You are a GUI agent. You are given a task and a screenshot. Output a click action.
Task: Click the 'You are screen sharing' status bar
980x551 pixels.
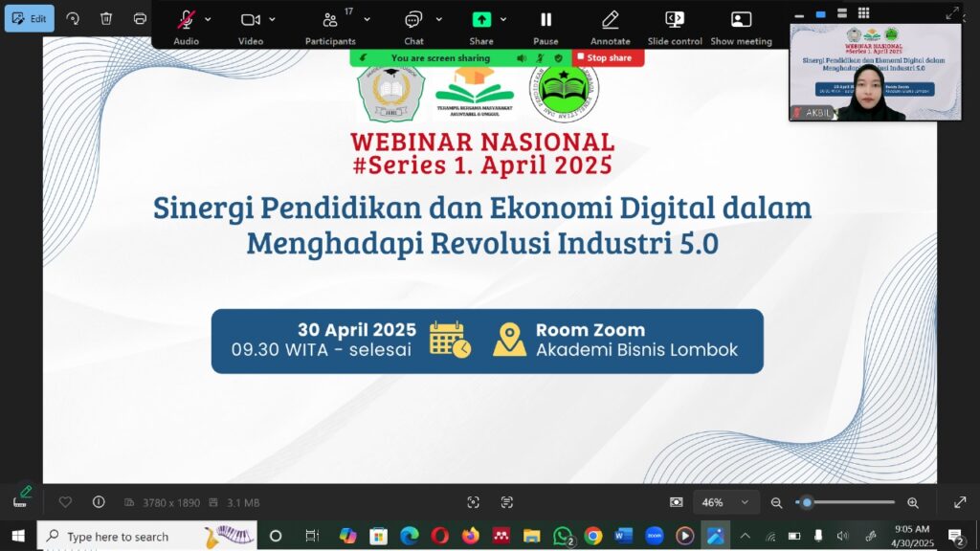[x=440, y=58]
